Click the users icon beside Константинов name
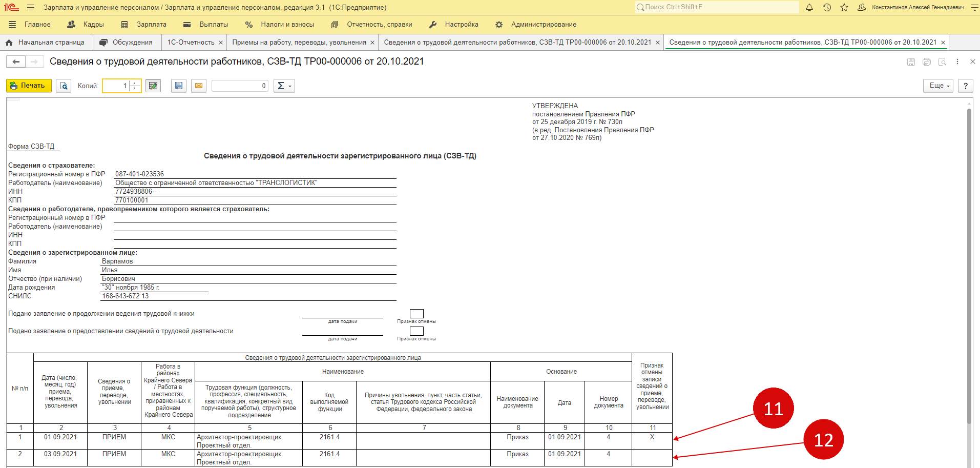The image size is (980, 468). click(x=862, y=8)
